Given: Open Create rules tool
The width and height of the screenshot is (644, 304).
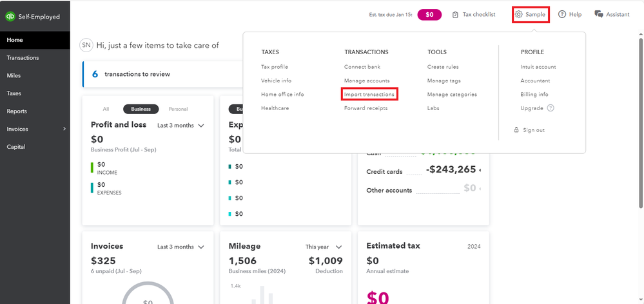Looking at the screenshot, I should pos(443,67).
